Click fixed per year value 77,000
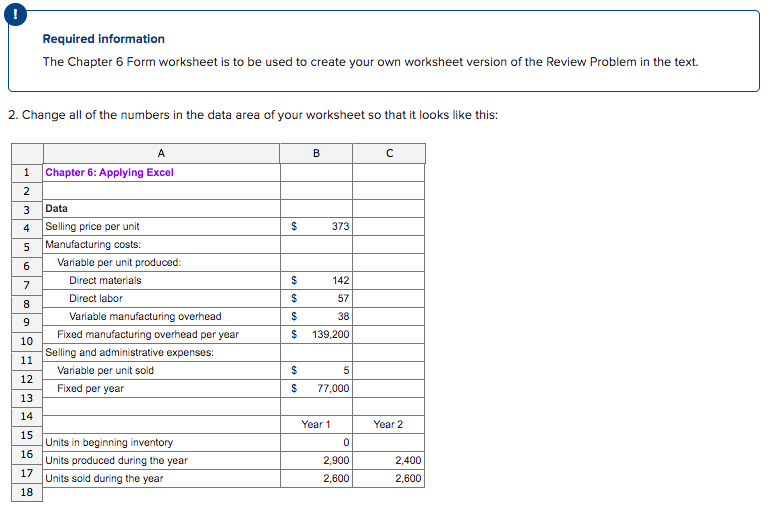 click(333, 388)
